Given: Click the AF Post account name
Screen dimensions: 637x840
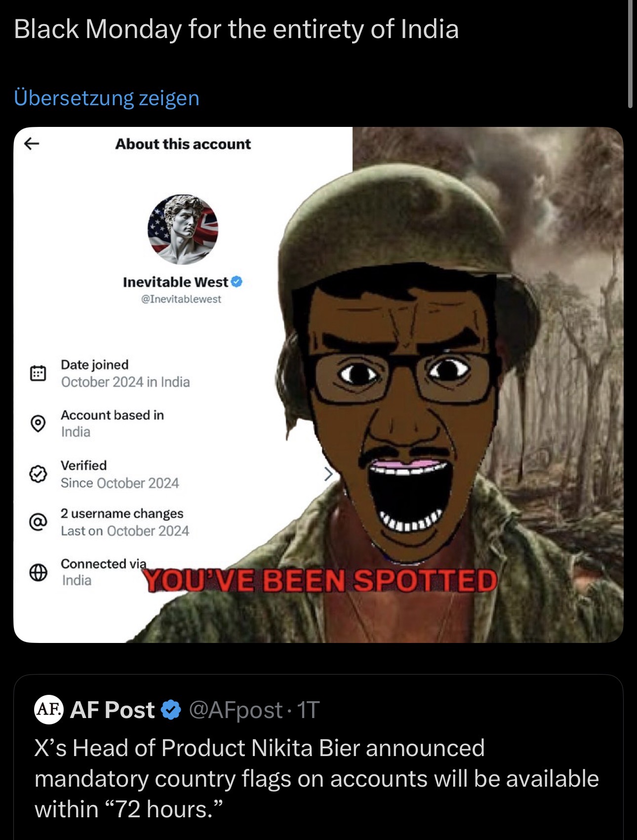Looking at the screenshot, I should click(x=113, y=710).
